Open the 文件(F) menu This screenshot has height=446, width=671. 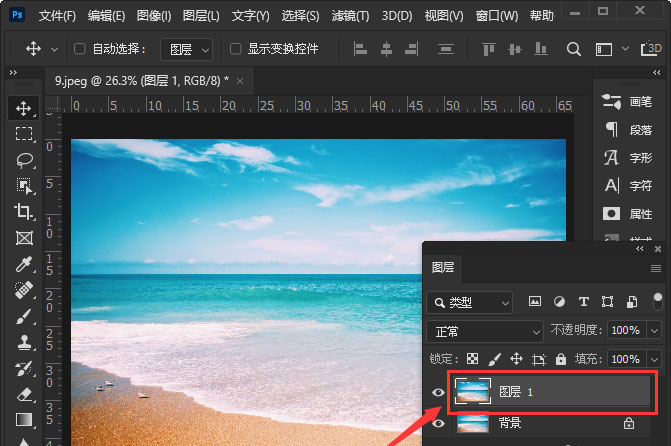point(57,16)
